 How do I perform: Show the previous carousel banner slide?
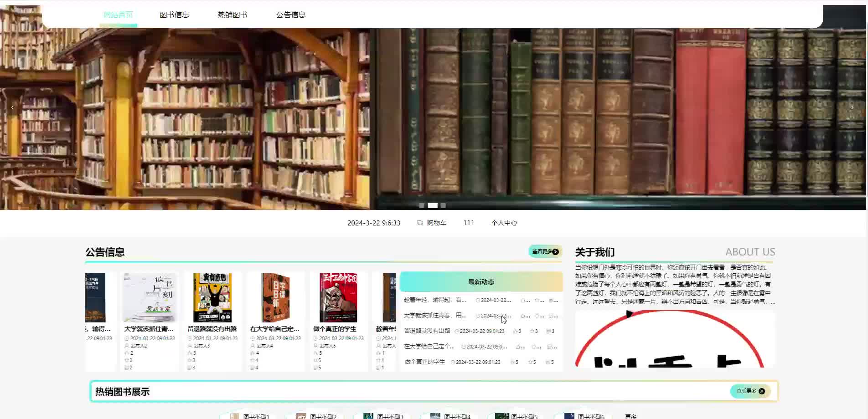click(13, 107)
